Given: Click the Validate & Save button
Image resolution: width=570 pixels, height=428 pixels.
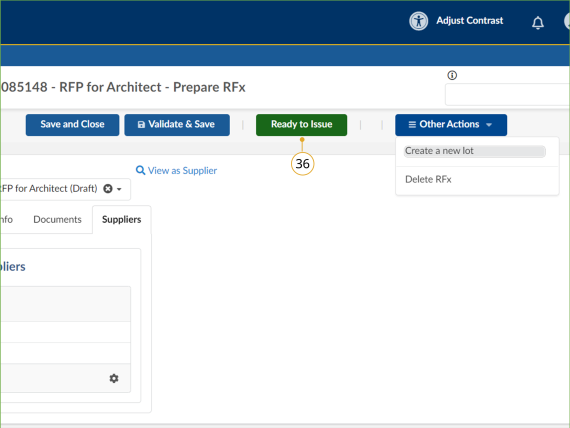Looking at the screenshot, I should 177,125.
